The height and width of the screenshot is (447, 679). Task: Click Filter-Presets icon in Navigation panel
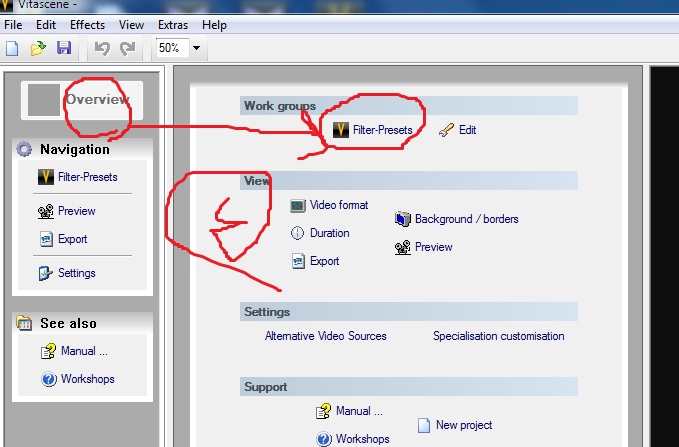(46, 177)
